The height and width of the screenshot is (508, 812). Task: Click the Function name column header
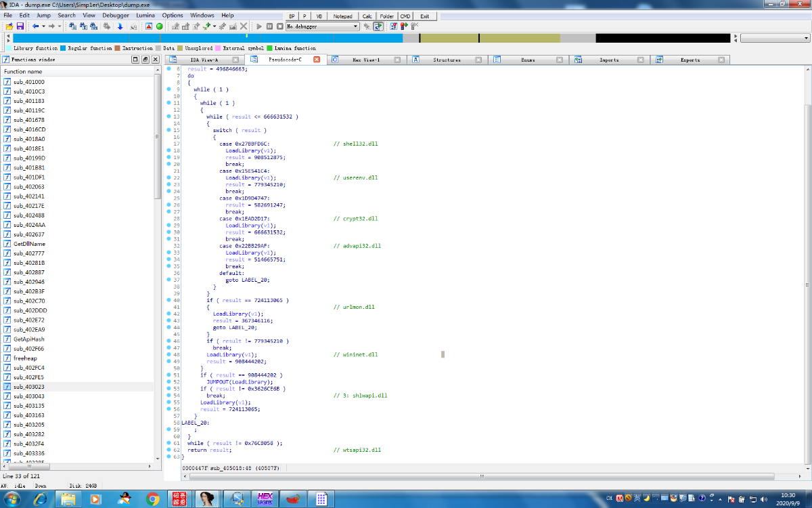(78, 71)
